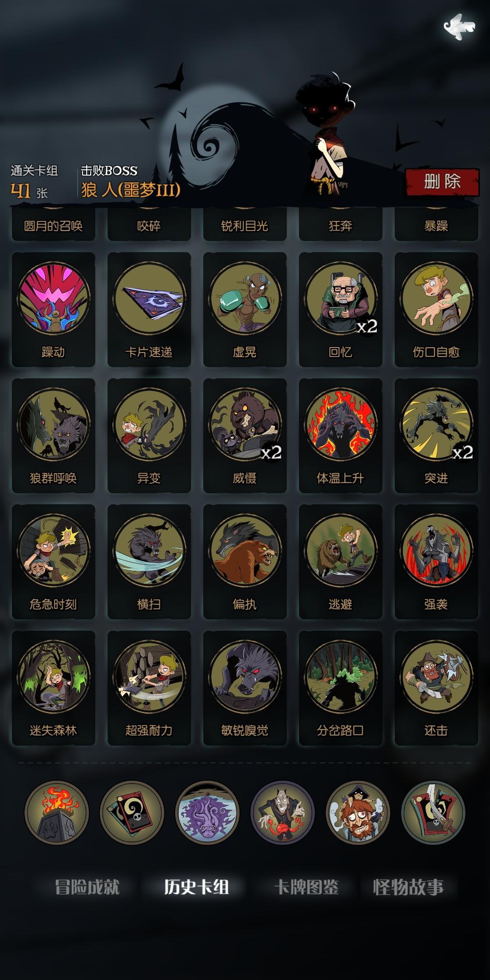Tap the purple tentacle creature relic
Image resolution: width=490 pixels, height=980 pixels.
click(207, 813)
